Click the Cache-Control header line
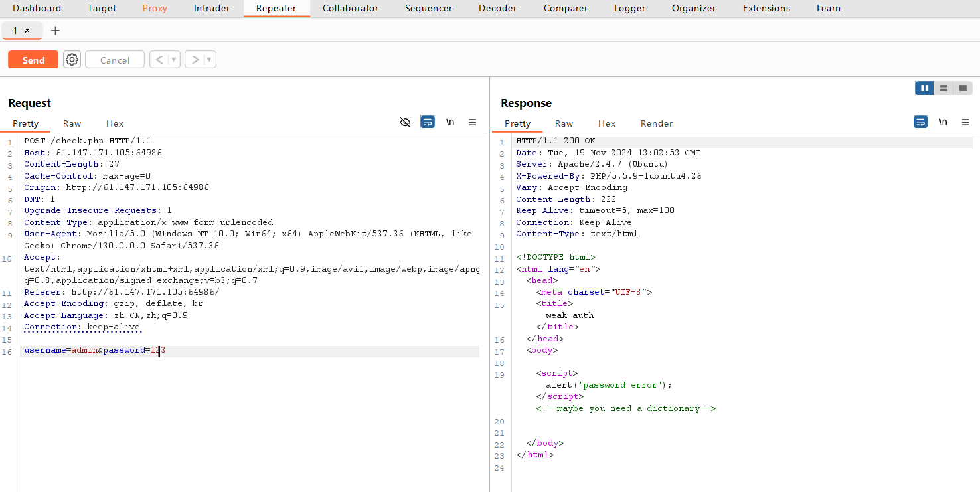The image size is (980, 492). 88,176
